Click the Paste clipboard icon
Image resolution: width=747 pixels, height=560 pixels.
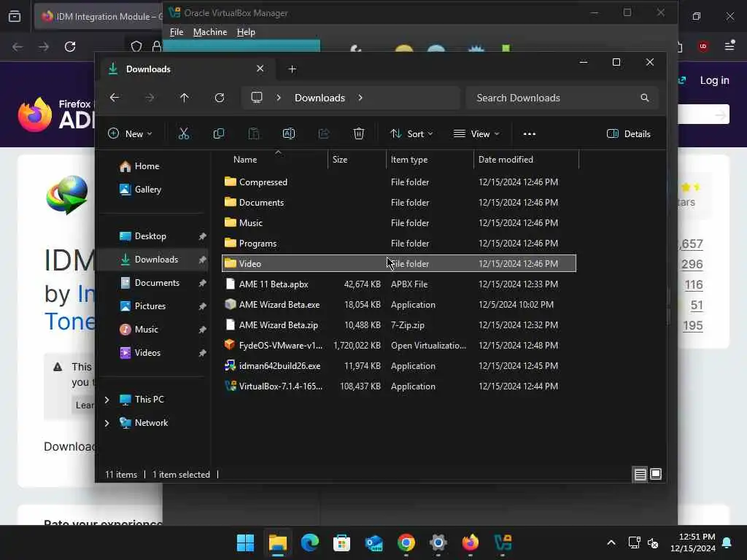(254, 134)
